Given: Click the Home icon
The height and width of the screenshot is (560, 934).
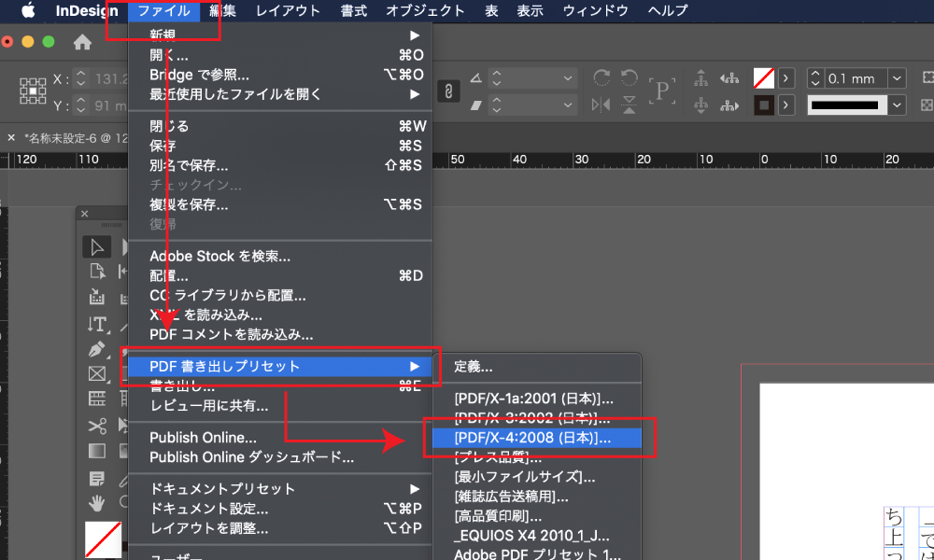Looking at the screenshot, I should tap(82, 42).
